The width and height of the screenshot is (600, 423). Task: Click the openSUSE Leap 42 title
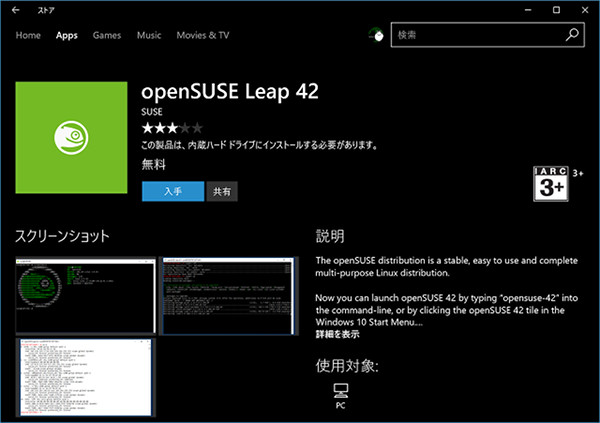pos(230,92)
